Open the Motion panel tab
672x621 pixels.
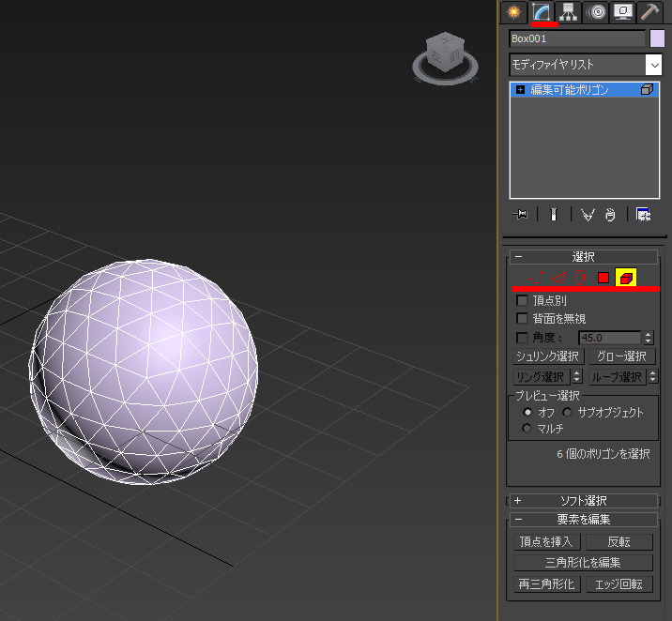coord(595,12)
